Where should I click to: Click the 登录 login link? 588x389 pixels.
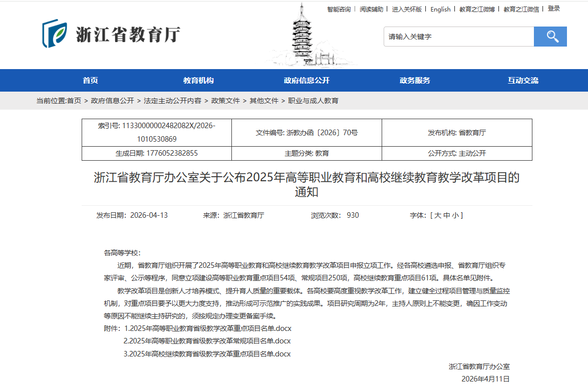click(553, 9)
